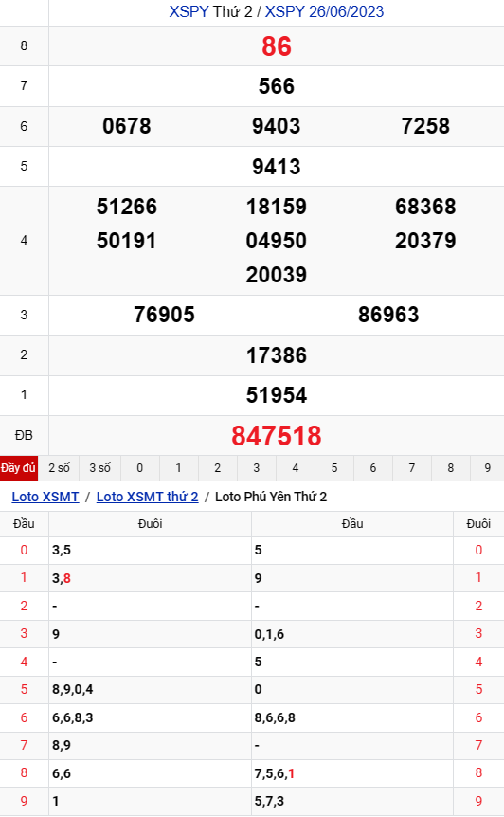
Task: Click 'Loto Phú Yên Thứ 2' breadcrumb text
Action: [271, 497]
